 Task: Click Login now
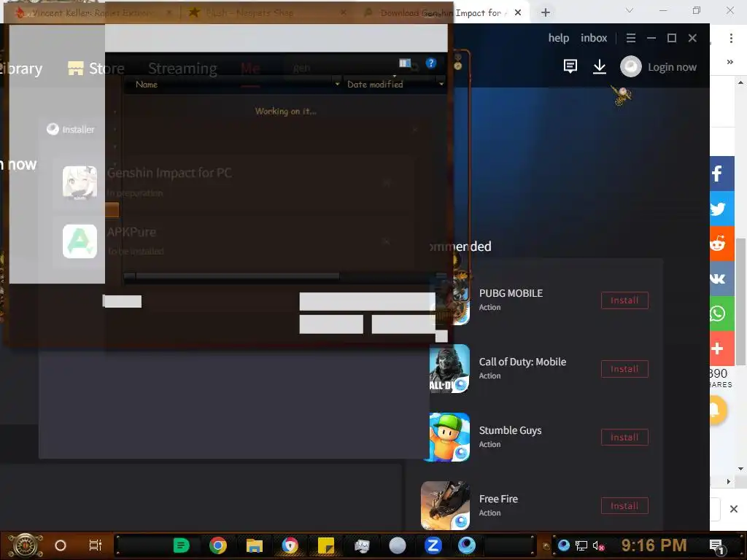672,67
